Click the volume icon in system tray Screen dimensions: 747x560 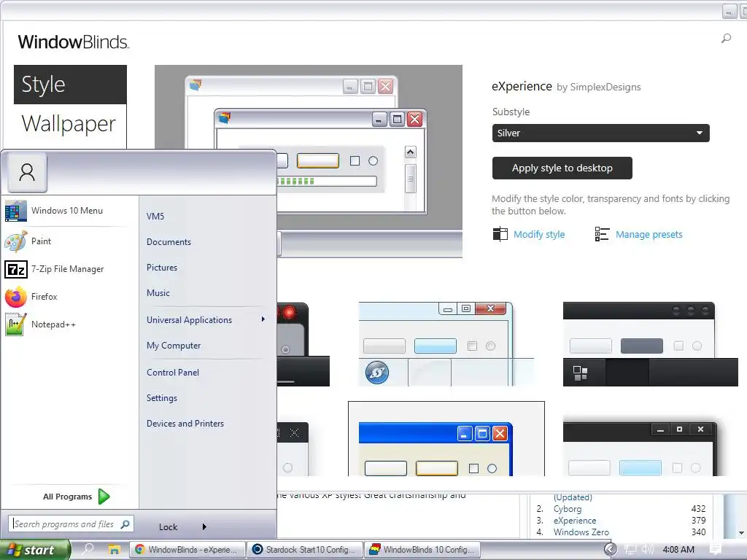click(647, 549)
